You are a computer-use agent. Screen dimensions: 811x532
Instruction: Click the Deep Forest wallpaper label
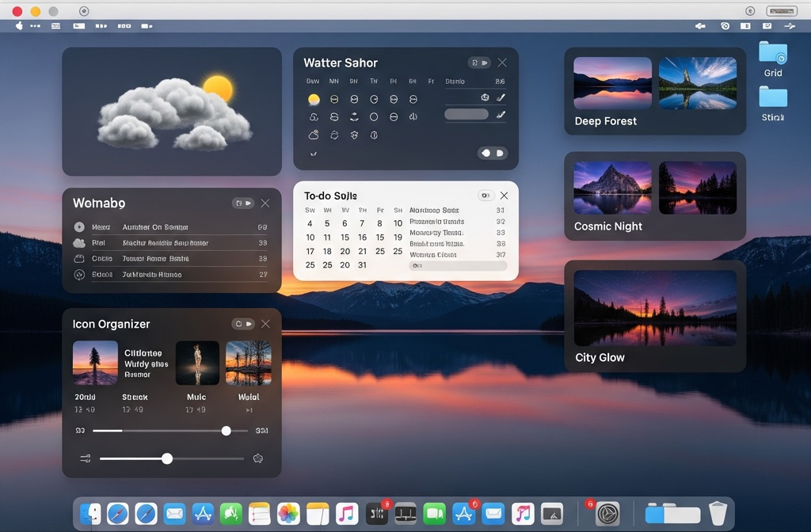click(x=607, y=121)
